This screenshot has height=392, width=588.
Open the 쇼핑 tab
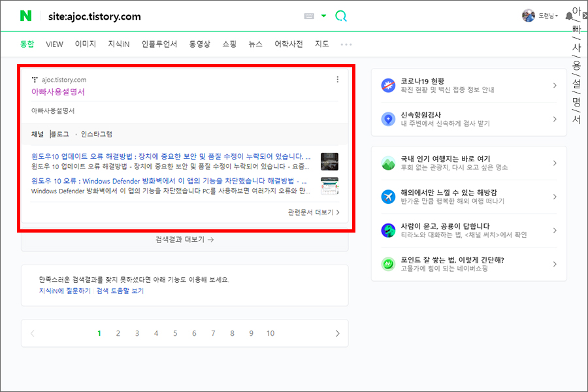pos(229,44)
